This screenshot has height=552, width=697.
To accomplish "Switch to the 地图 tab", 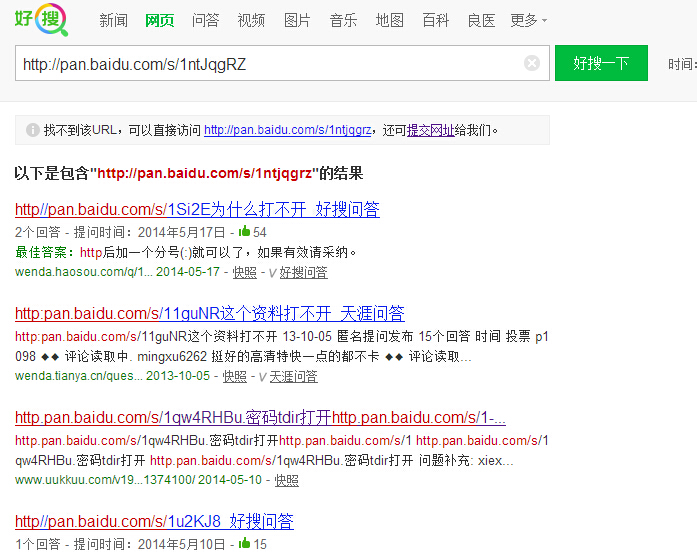I will [389, 20].
